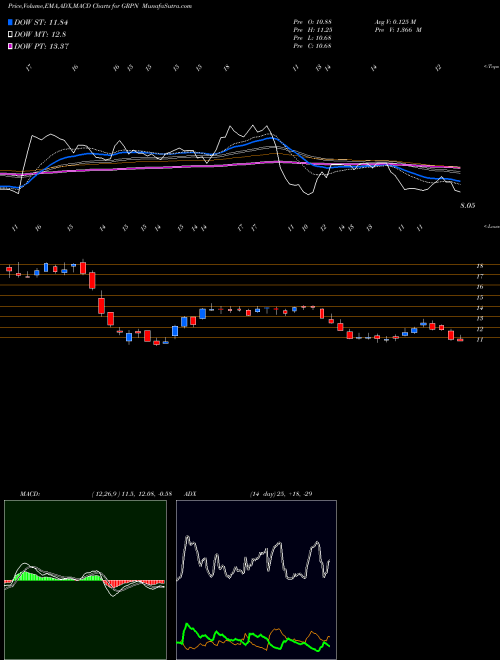Click the last red candlestick near price 11
The image size is (500, 660).
click(460, 340)
